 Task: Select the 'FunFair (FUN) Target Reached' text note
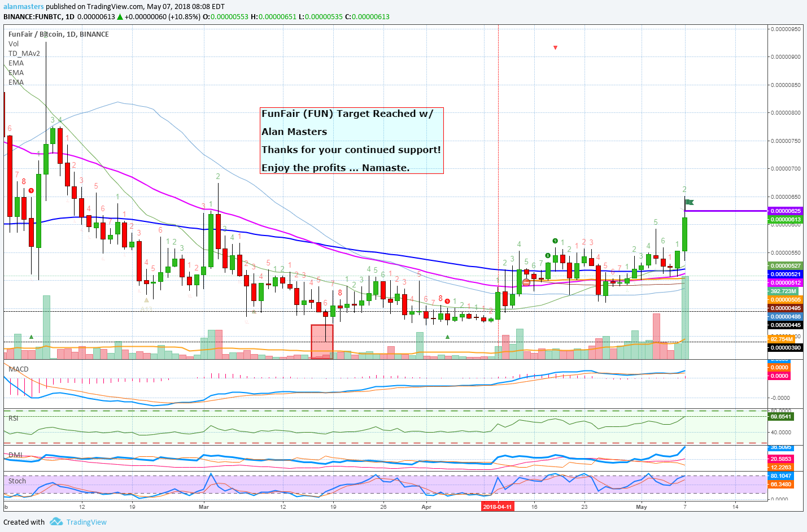(351, 141)
